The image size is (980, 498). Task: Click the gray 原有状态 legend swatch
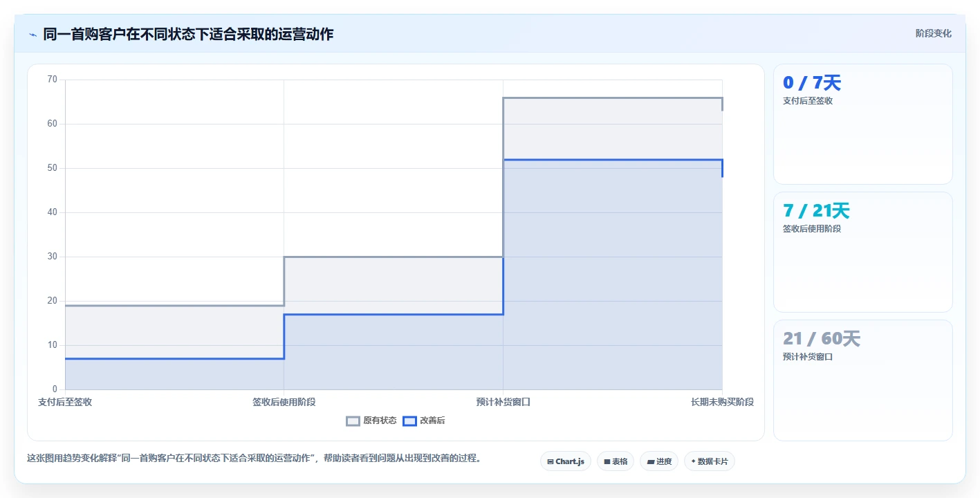tap(353, 421)
